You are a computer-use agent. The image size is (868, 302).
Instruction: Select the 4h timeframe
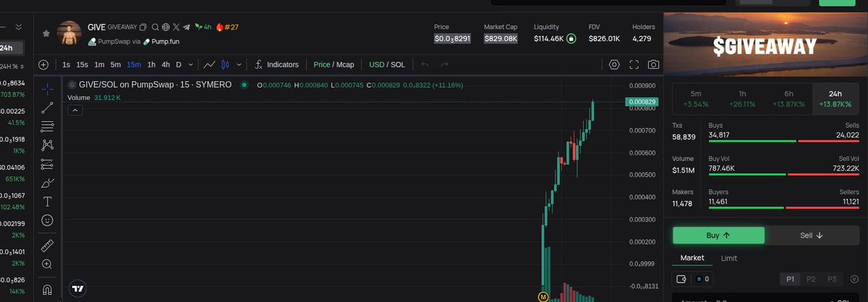166,64
